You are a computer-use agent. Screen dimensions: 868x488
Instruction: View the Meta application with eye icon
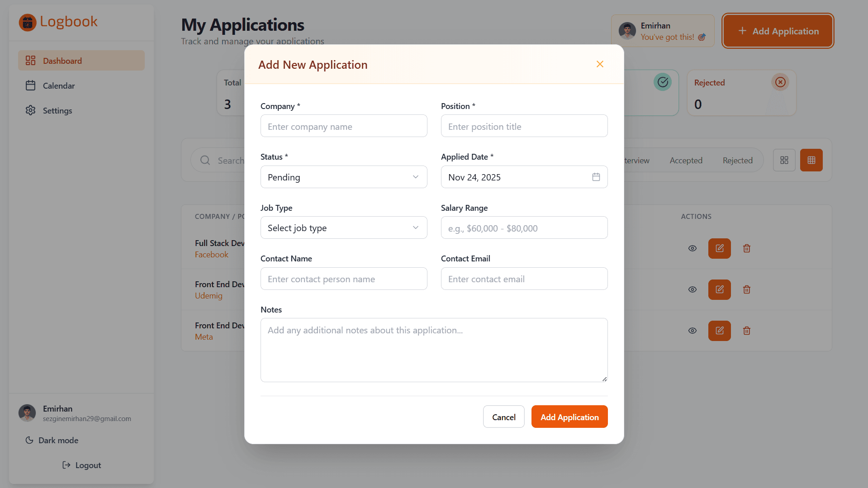[693, 331]
